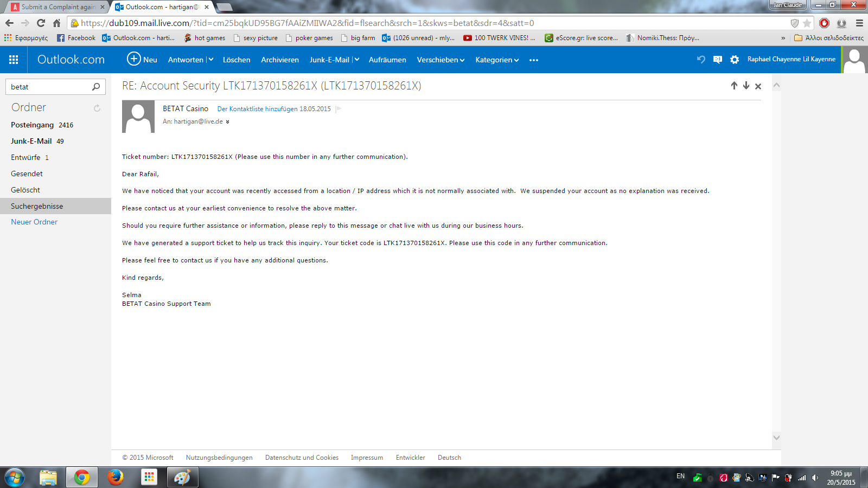Image resolution: width=868 pixels, height=488 pixels.
Task: Open the hot games bookmark
Action: point(205,38)
